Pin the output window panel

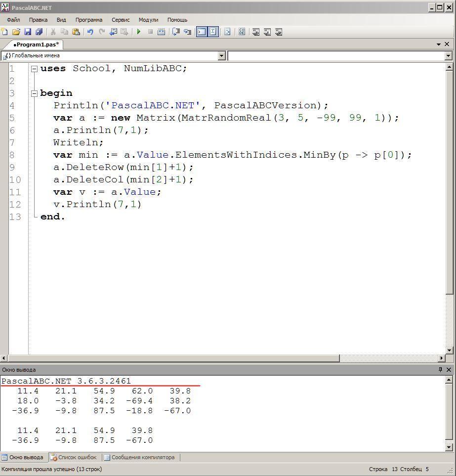(441, 369)
